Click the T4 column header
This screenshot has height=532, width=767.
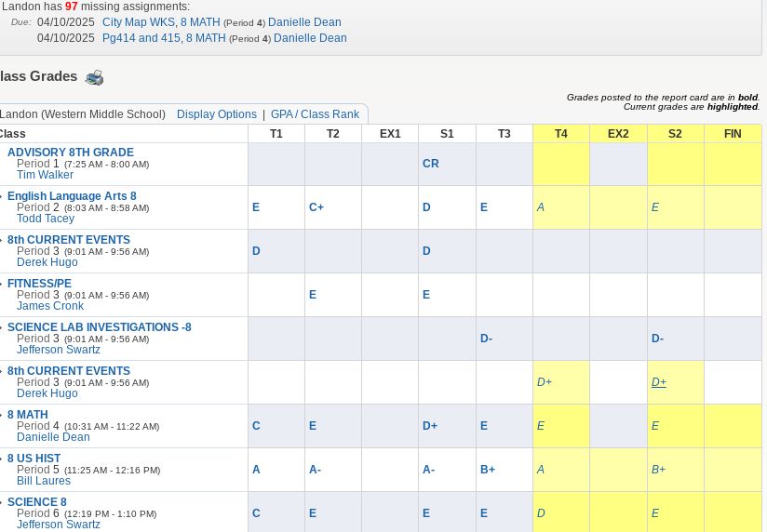pos(560,134)
